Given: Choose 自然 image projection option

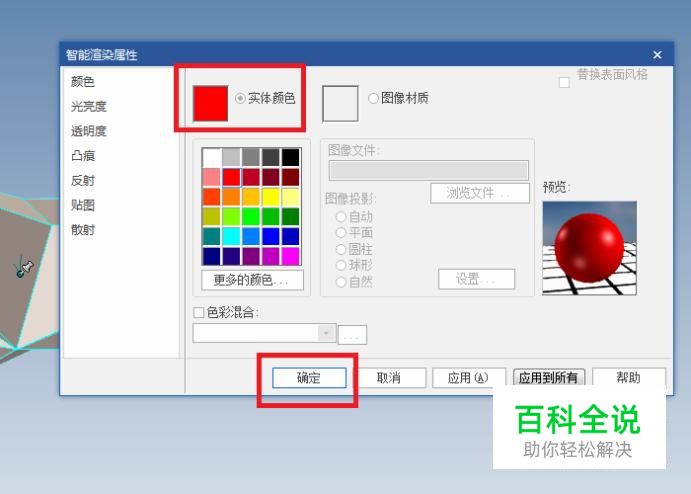Looking at the screenshot, I should (x=341, y=282).
